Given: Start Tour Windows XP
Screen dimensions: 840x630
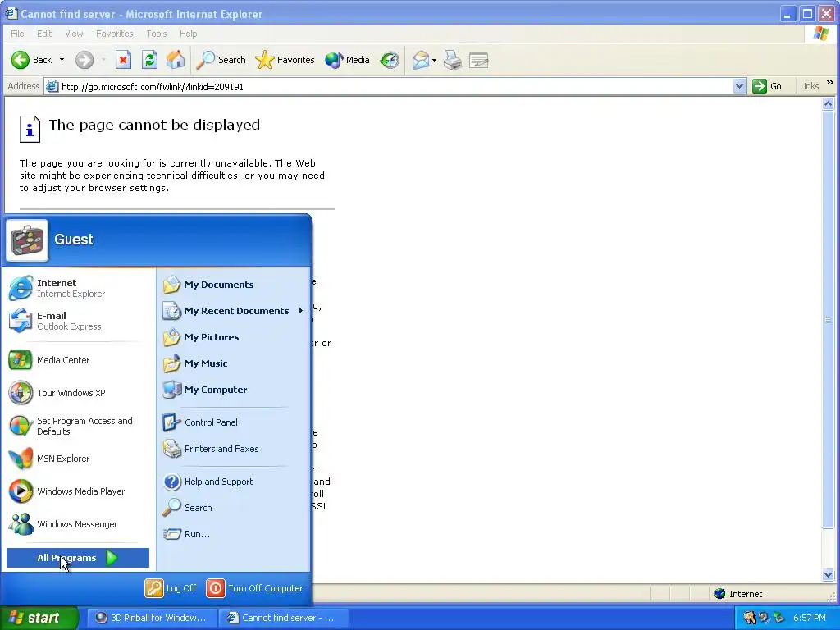Looking at the screenshot, I should (78, 393).
